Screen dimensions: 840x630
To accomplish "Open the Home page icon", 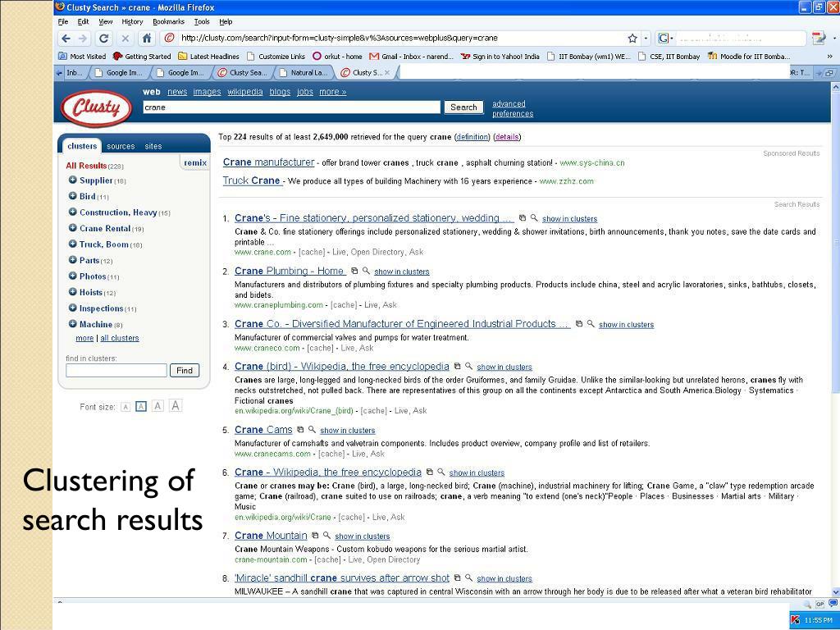I will click(147, 38).
